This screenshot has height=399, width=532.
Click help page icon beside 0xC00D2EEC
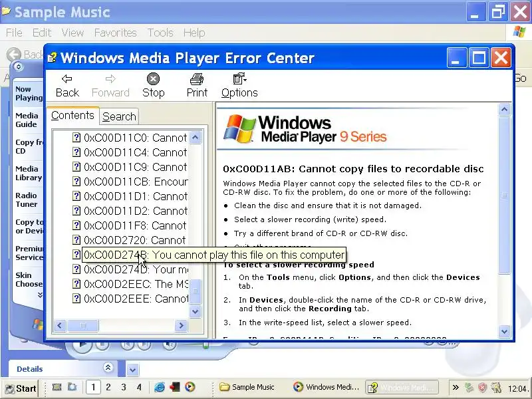76,284
